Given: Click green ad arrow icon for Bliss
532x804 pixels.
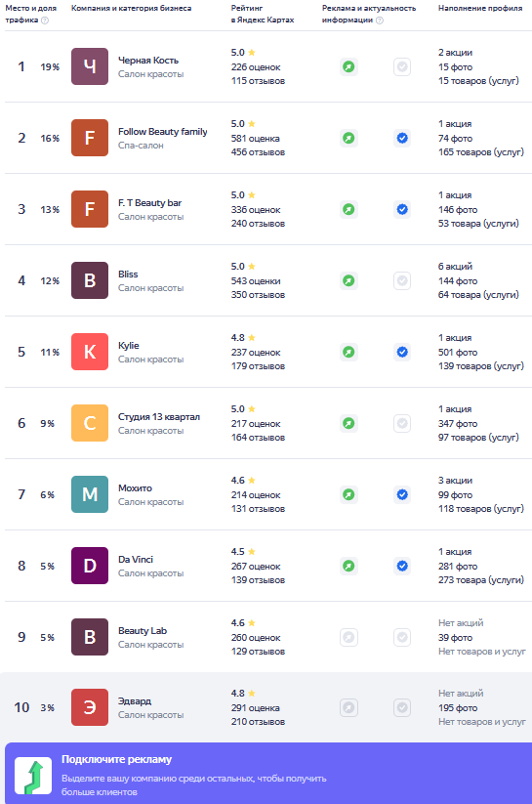Looking at the screenshot, I should tap(348, 280).
